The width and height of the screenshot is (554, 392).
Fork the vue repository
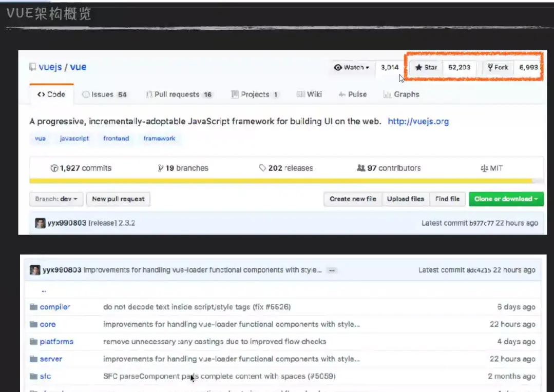tap(498, 67)
